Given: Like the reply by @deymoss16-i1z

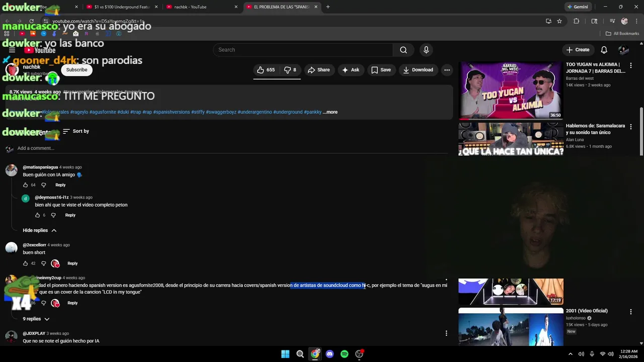Looking at the screenshot, I should click(37, 215).
